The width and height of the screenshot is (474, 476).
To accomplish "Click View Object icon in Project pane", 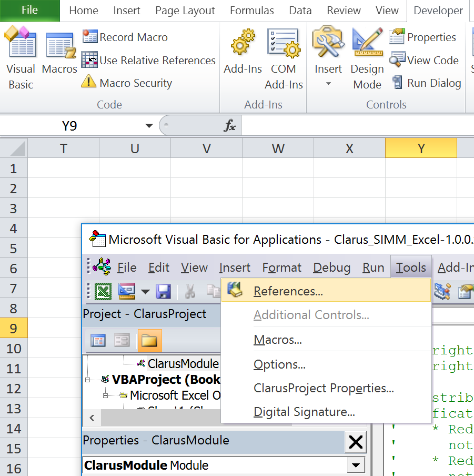I will (x=122, y=341).
